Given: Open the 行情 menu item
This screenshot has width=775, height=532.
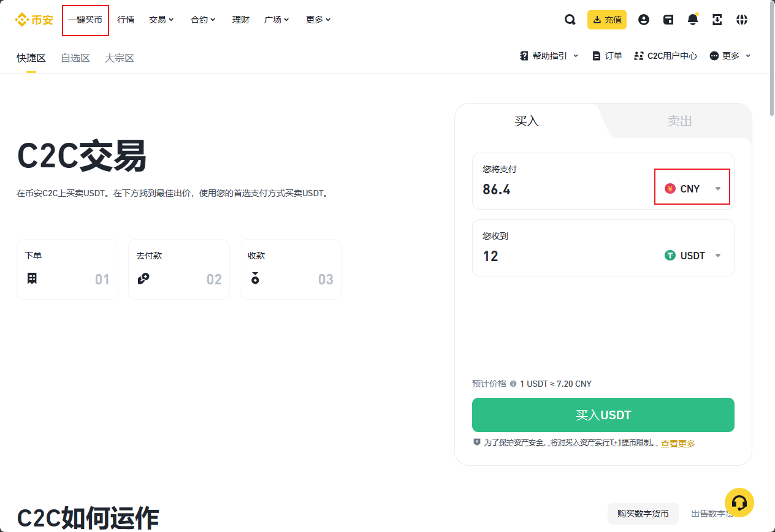Looking at the screenshot, I should [x=126, y=19].
